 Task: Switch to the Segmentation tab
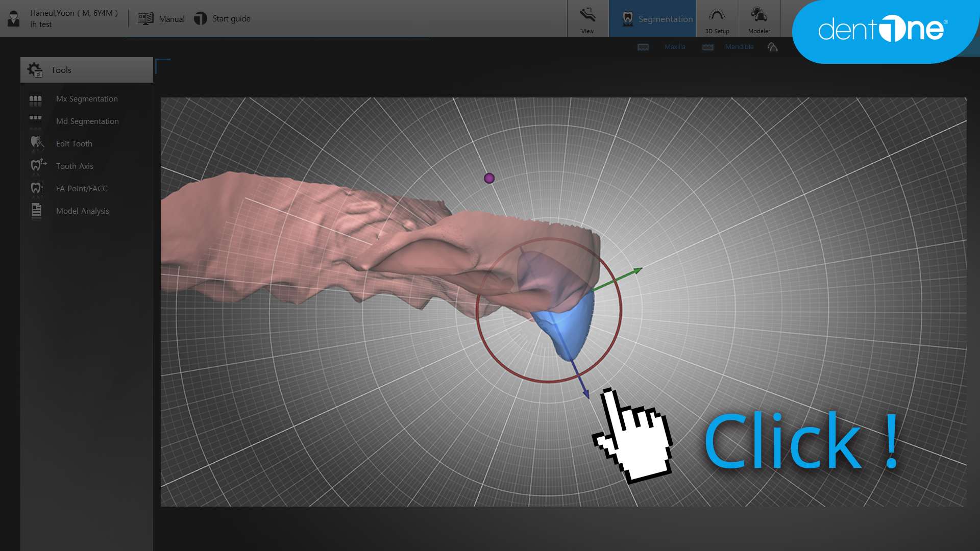tap(653, 19)
